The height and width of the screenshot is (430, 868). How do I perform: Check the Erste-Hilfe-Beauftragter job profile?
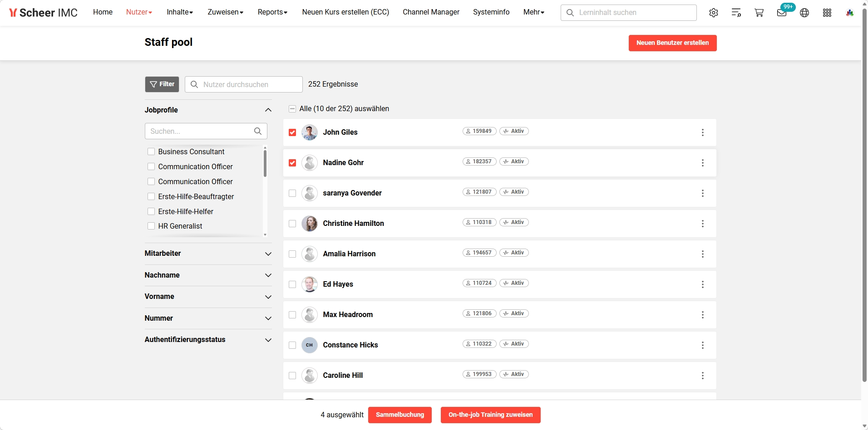point(151,196)
